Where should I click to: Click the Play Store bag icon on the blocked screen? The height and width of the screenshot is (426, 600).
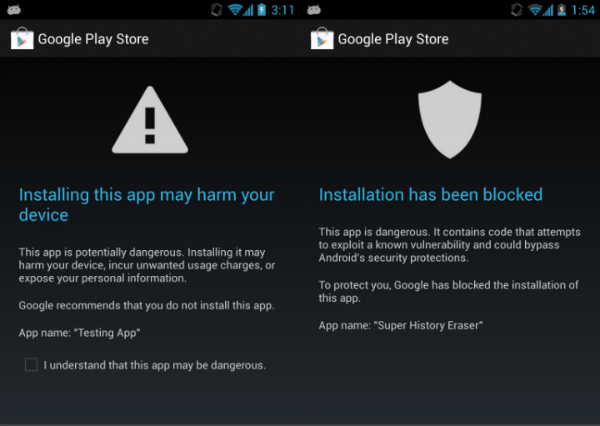(x=321, y=40)
